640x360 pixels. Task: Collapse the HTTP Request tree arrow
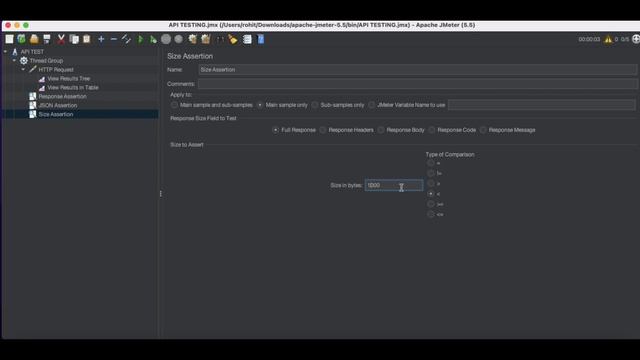click(23, 69)
